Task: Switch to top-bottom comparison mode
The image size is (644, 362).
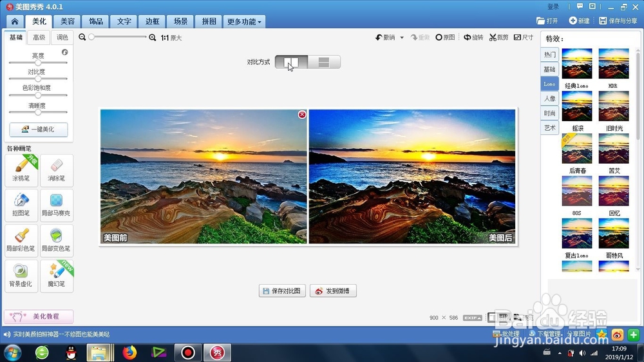Action: coord(324,62)
